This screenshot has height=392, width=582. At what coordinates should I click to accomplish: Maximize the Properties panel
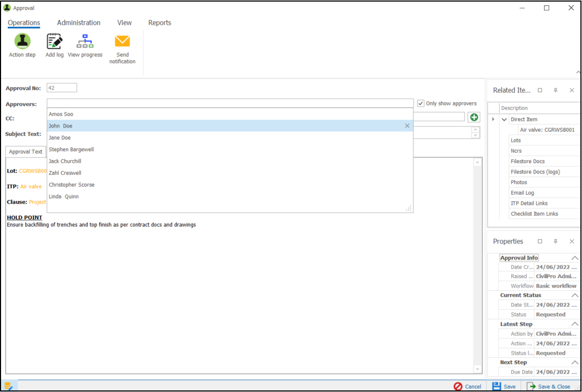point(540,241)
